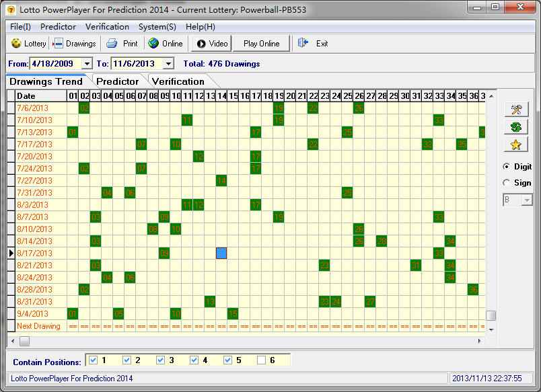Viewport: 541px width, 392px height.
Task: Select the 7/27/2013 date cell
Action: 41,181
